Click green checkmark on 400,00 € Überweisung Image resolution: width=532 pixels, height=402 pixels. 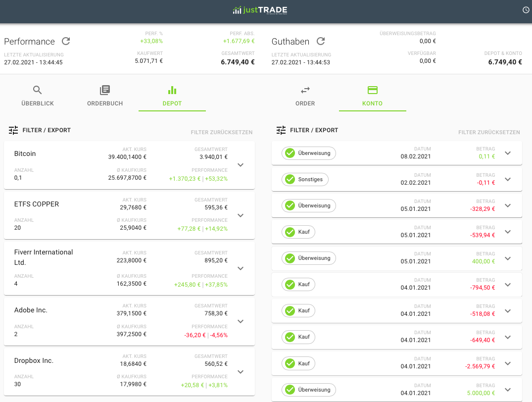tap(290, 258)
